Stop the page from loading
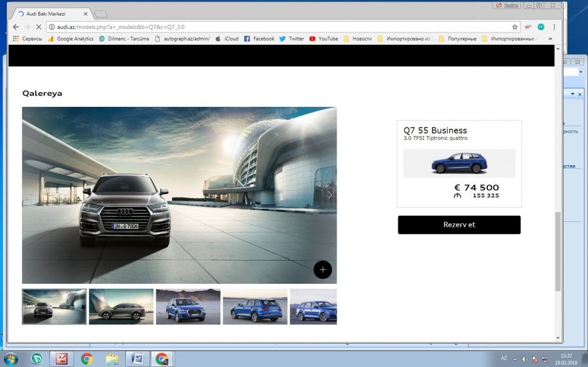 click(39, 27)
